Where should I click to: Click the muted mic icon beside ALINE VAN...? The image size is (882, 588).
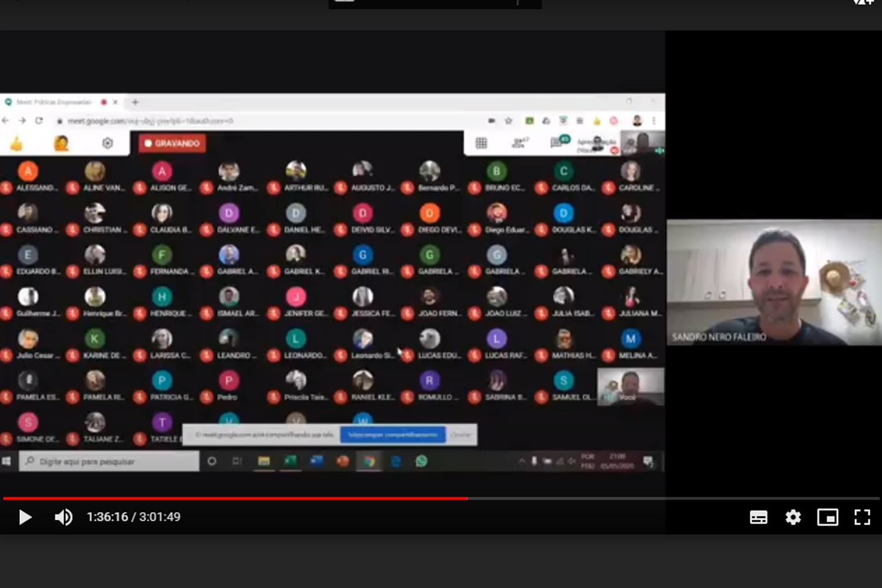click(73, 188)
